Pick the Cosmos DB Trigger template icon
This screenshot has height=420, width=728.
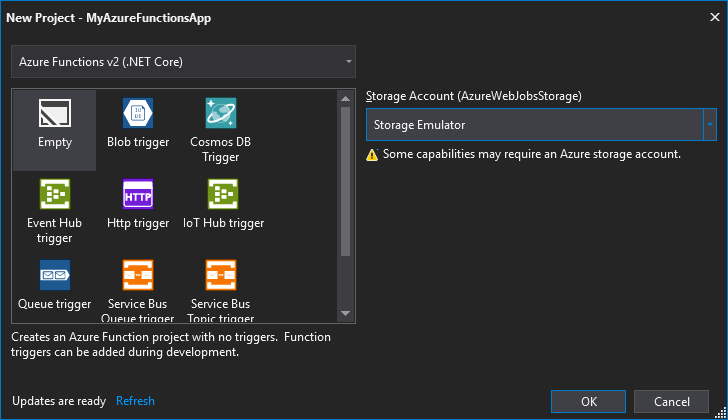[221, 113]
